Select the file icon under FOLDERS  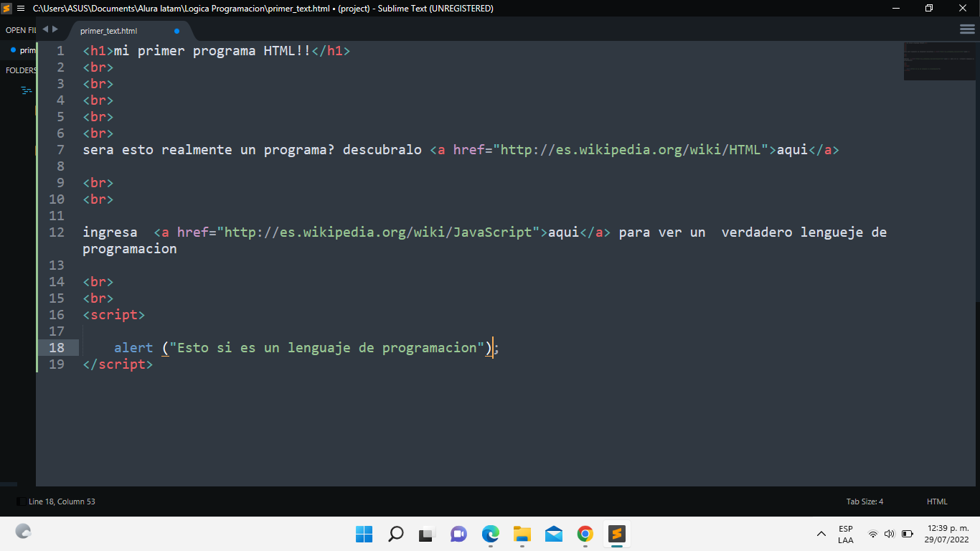click(27, 90)
